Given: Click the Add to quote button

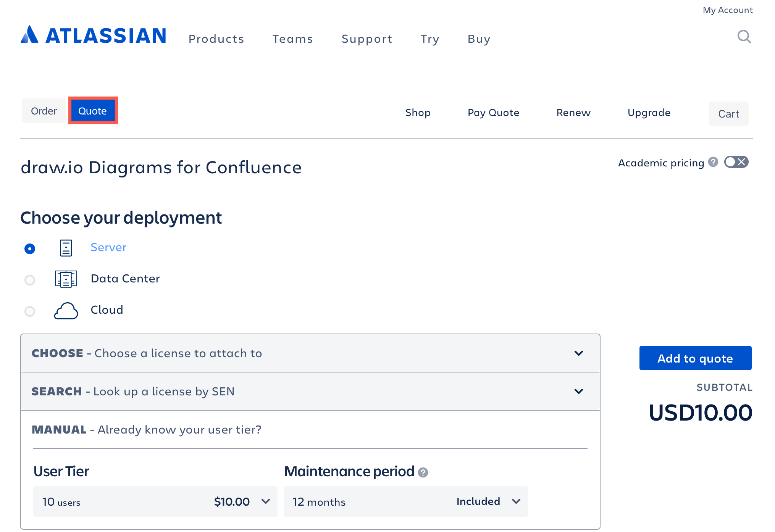Looking at the screenshot, I should click(x=695, y=358).
